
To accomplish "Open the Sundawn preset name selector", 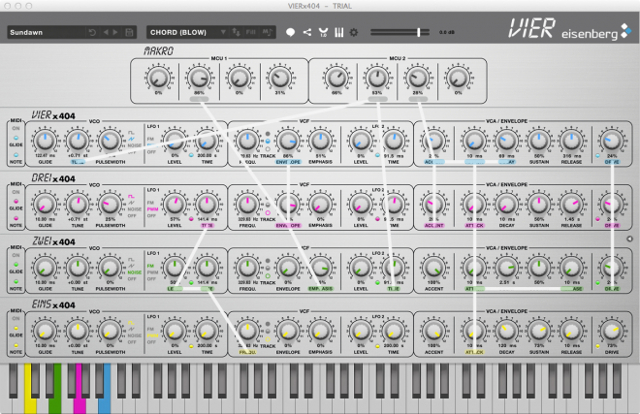I will (x=46, y=32).
